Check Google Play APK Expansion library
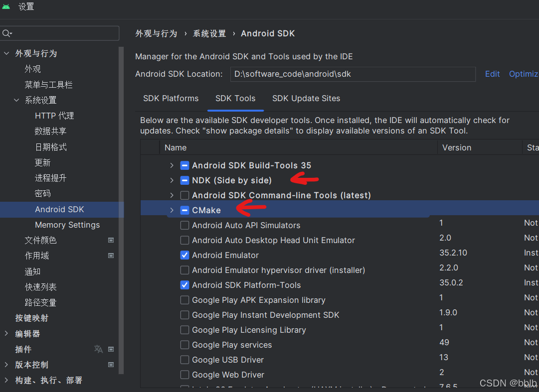The width and height of the screenshot is (539, 392). (184, 300)
